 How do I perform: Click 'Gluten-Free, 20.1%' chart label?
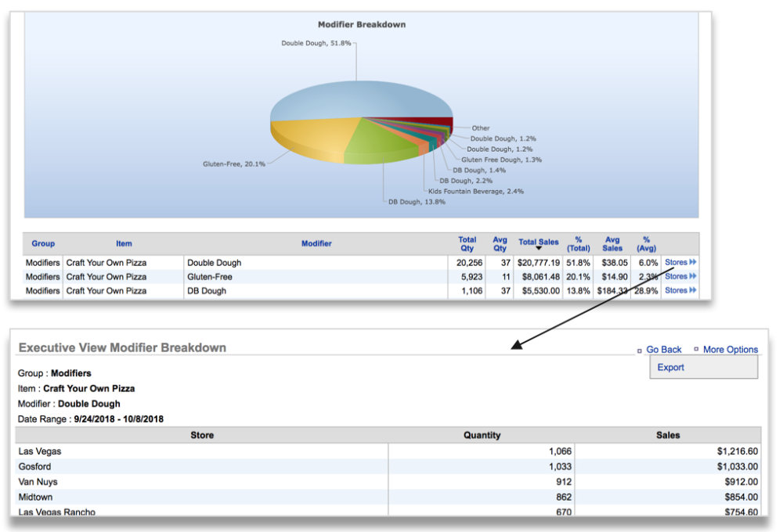pyautogui.click(x=233, y=164)
